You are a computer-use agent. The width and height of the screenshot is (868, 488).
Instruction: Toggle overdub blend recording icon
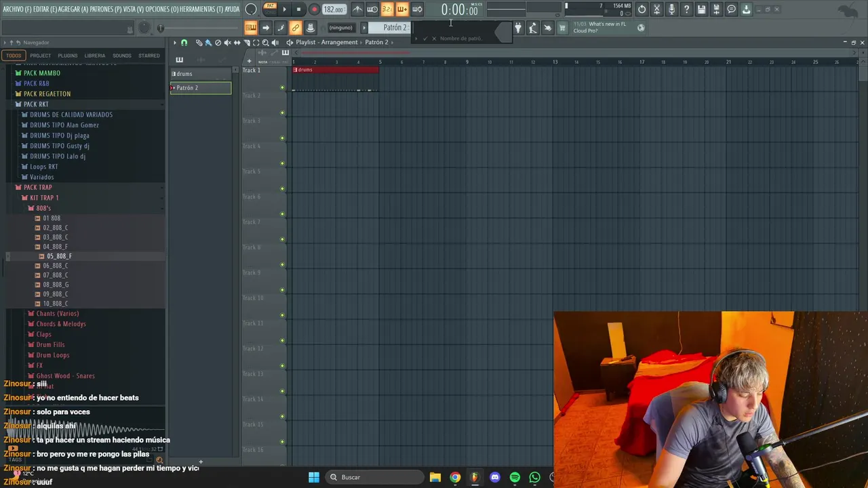(402, 9)
